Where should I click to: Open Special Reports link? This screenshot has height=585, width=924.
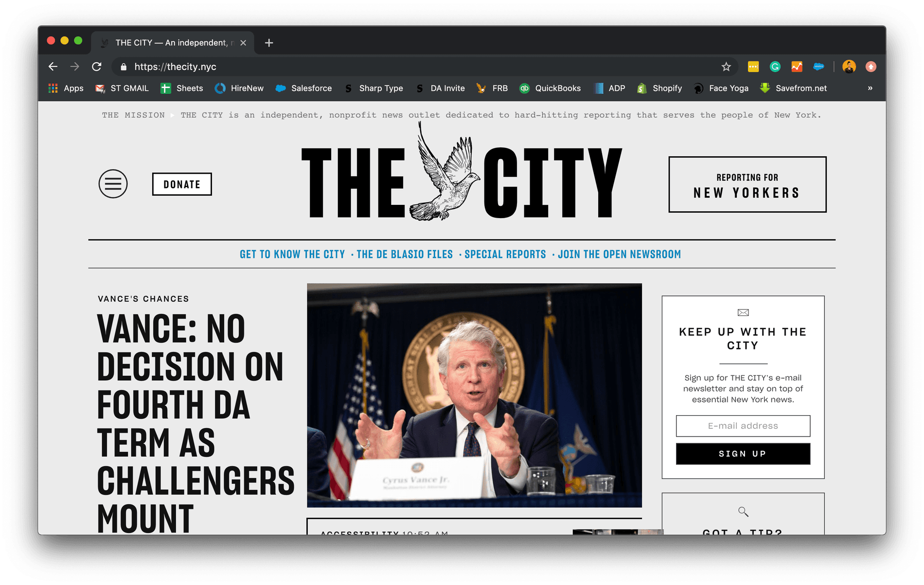(x=505, y=255)
